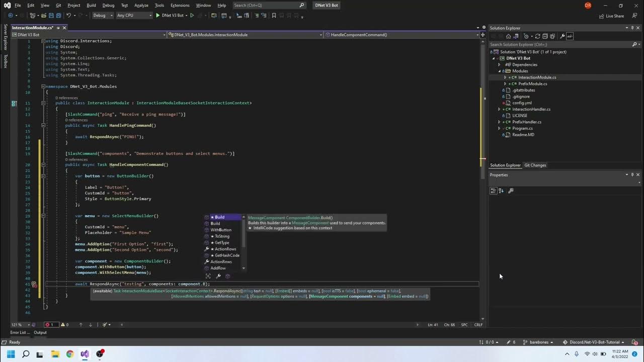Click the Categorized icon in Properties panel
The image size is (644, 362).
[x=494, y=191]
